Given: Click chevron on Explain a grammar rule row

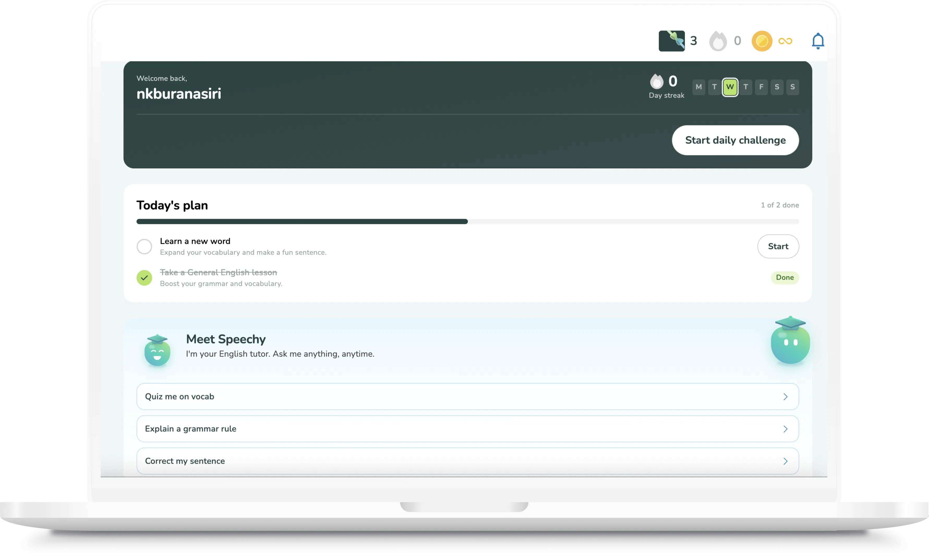Looking at the screenshot, I should [x=785, y=429].
